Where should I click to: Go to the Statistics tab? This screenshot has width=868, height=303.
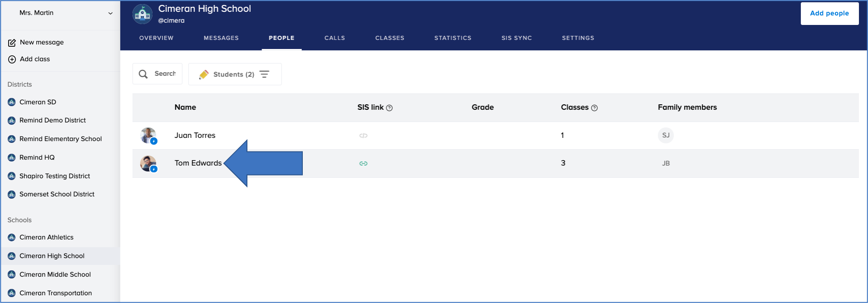[453, 38]
